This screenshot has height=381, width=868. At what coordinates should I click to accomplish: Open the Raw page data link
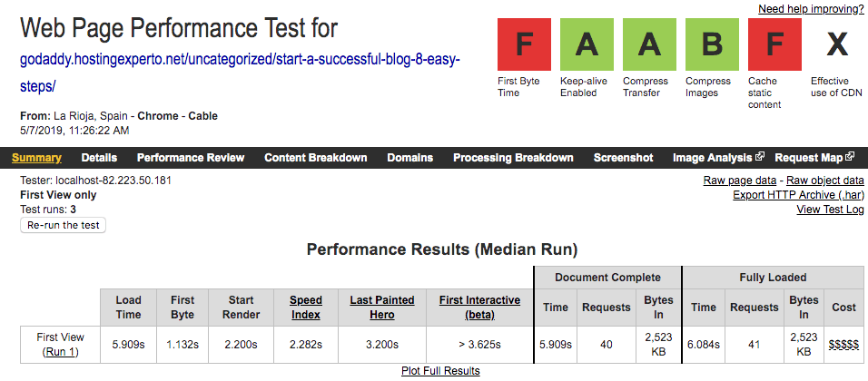pos(740,181)
